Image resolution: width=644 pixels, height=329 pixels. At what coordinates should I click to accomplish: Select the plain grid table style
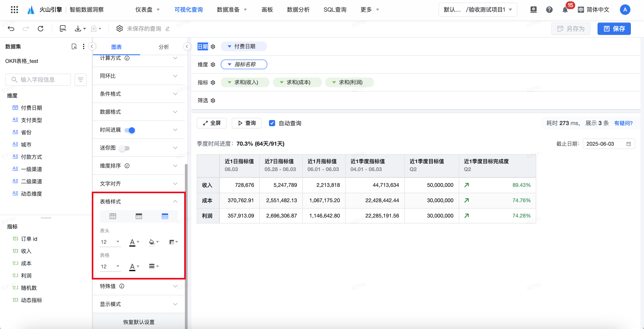click(x=113, y=216)
